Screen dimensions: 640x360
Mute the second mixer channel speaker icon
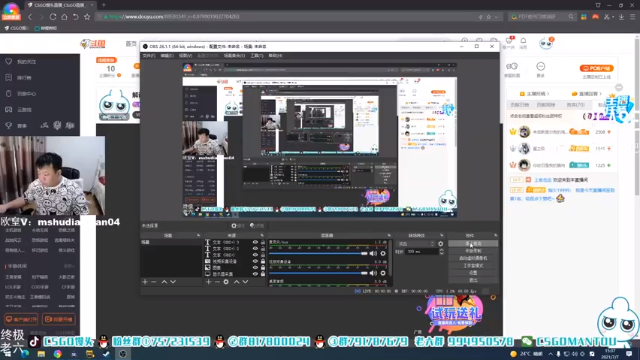373,273
